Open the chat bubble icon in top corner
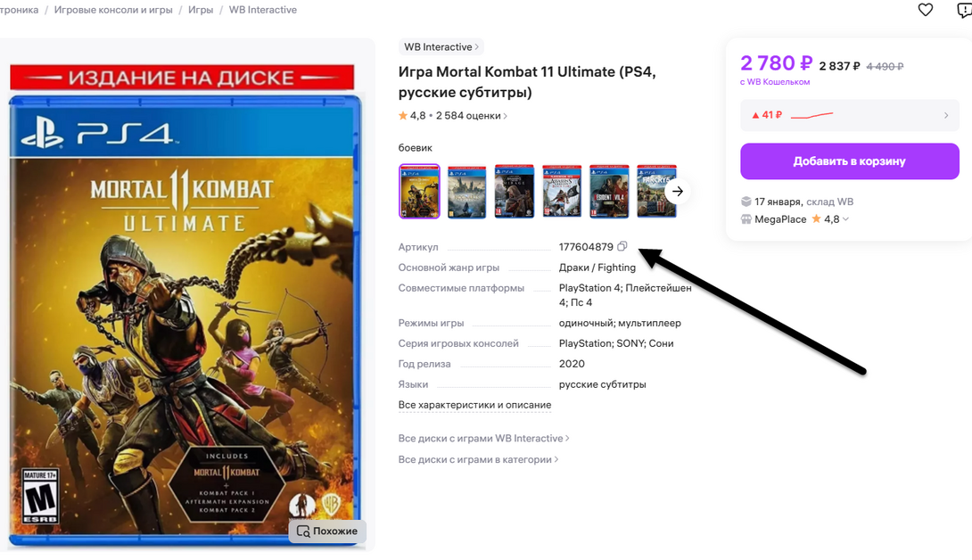972x560 pixels. 965,10
